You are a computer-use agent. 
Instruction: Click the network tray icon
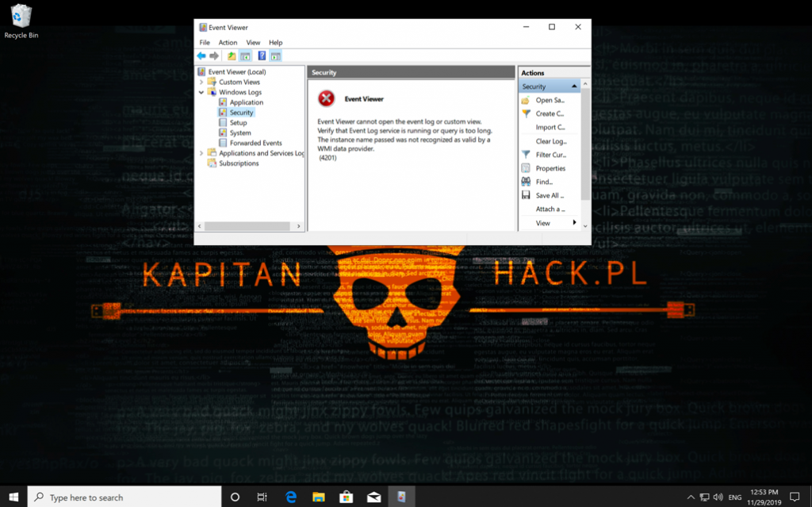704,497
